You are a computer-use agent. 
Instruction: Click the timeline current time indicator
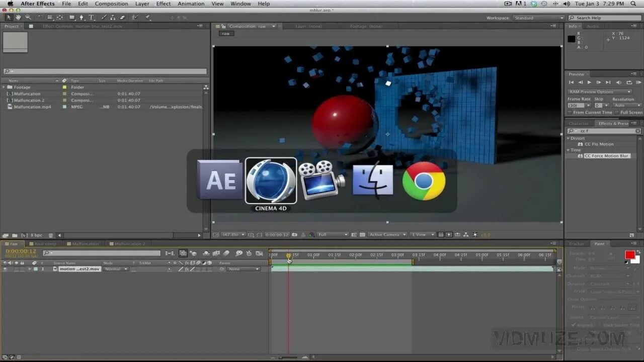(288, 255)
